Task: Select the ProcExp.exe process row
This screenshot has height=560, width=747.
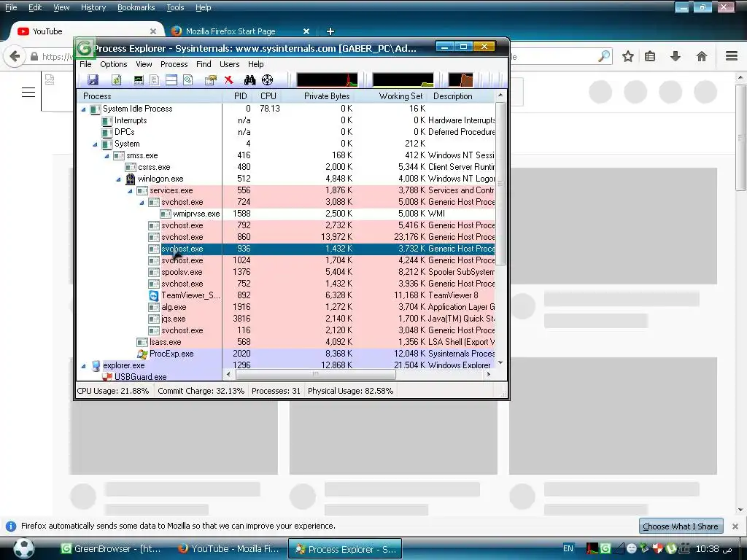Action: tap(286, 354)
